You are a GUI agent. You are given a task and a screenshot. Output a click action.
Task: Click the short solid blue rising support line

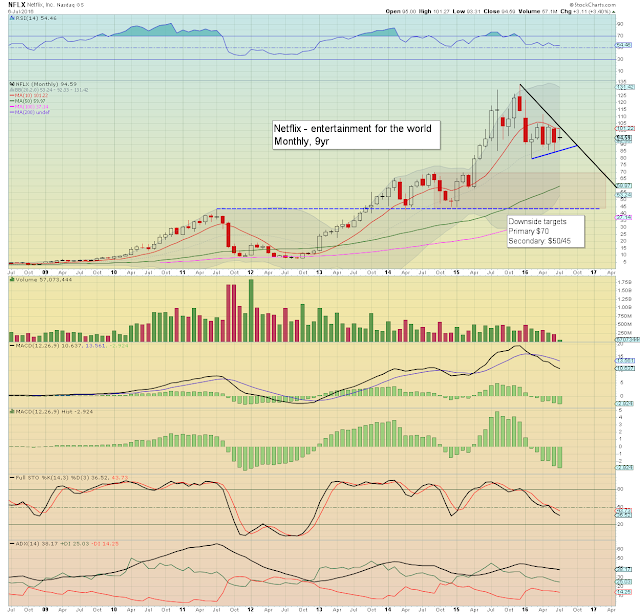(554, 152)
